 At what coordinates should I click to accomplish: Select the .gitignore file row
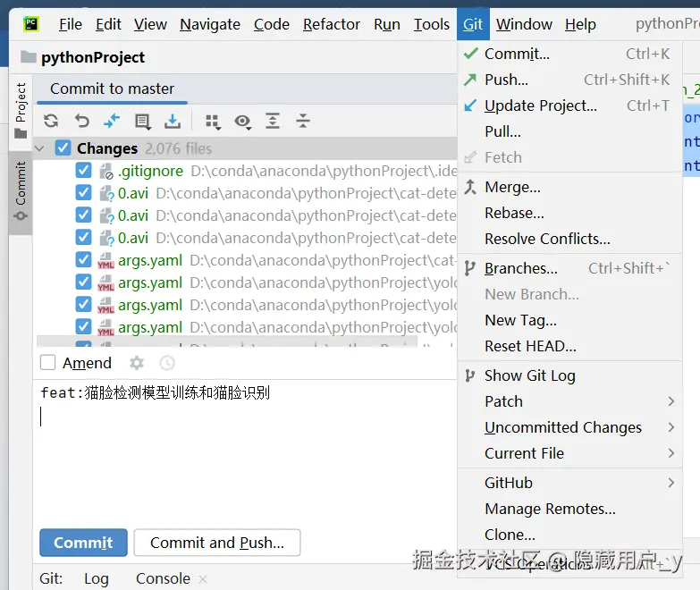246,171
